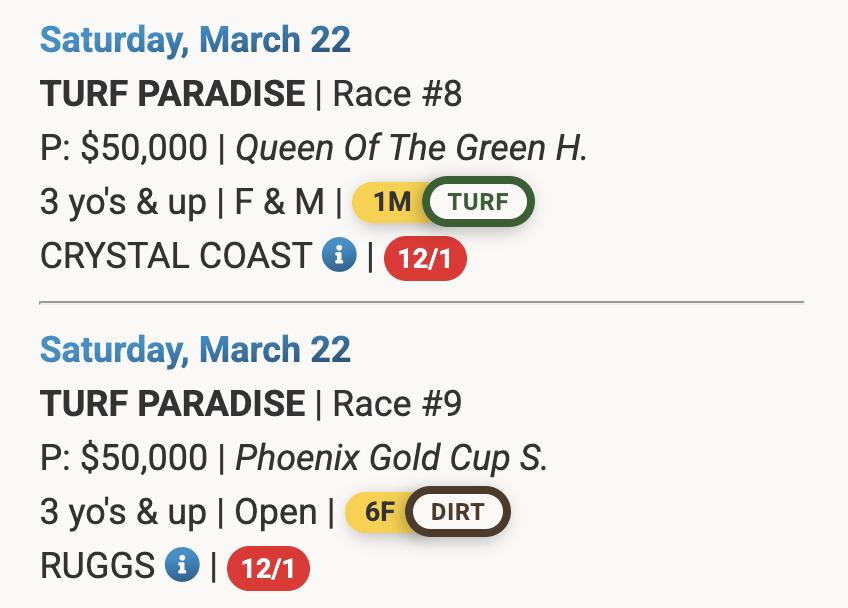Open the info icon next to RUGGS
Image resolution: width=848 pixels, height=608 pixels.
(182, 566)
